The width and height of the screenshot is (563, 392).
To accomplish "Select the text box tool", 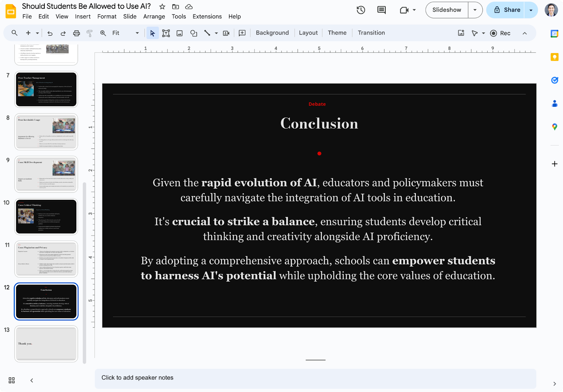I will point(166,33).
